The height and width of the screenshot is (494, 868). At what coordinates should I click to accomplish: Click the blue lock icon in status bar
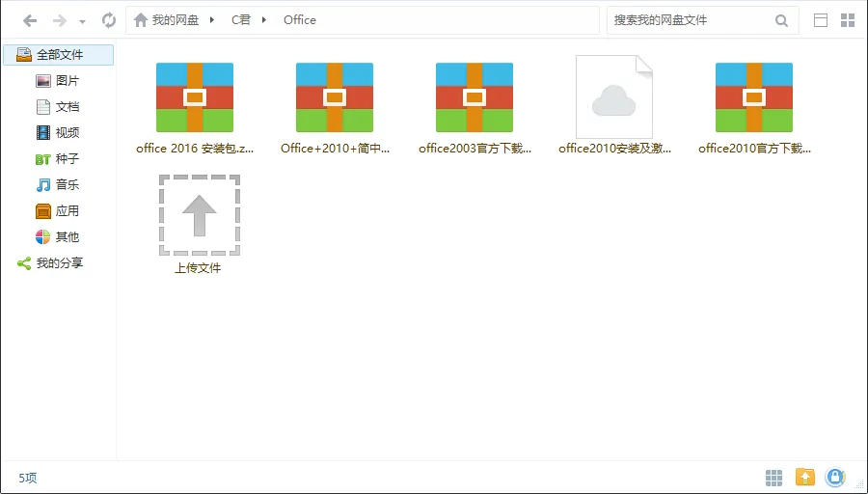[x=835, y=477]
